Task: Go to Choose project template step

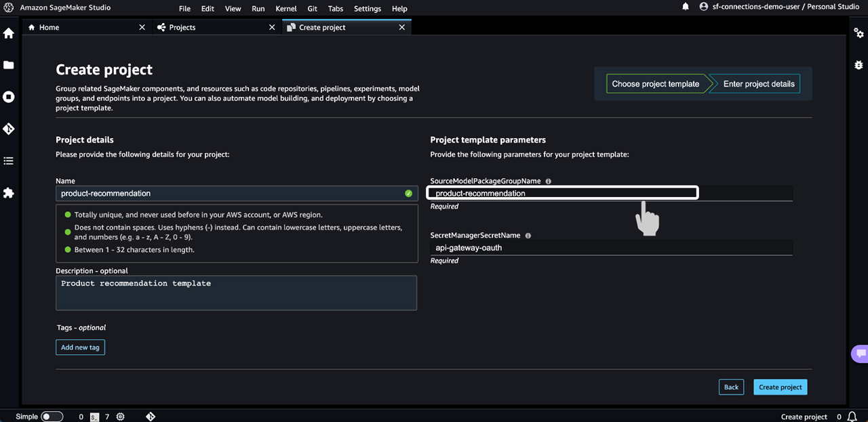Action: point(655,84)
